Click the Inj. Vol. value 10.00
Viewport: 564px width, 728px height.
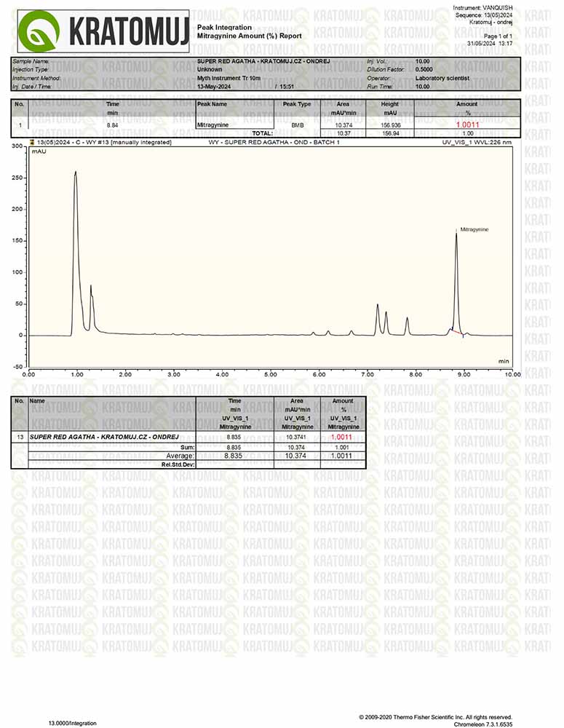click(422, 61)
